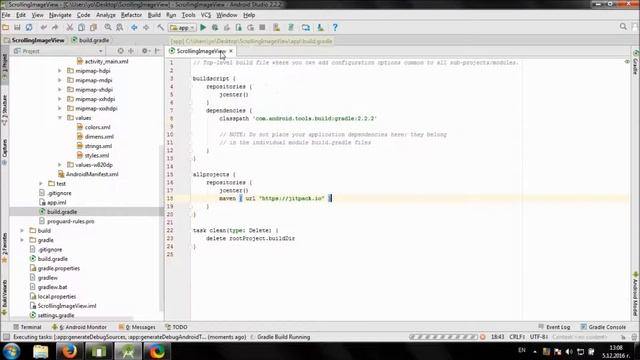
Task: Click the Copy toolbar icon
Action: point(81,27)
